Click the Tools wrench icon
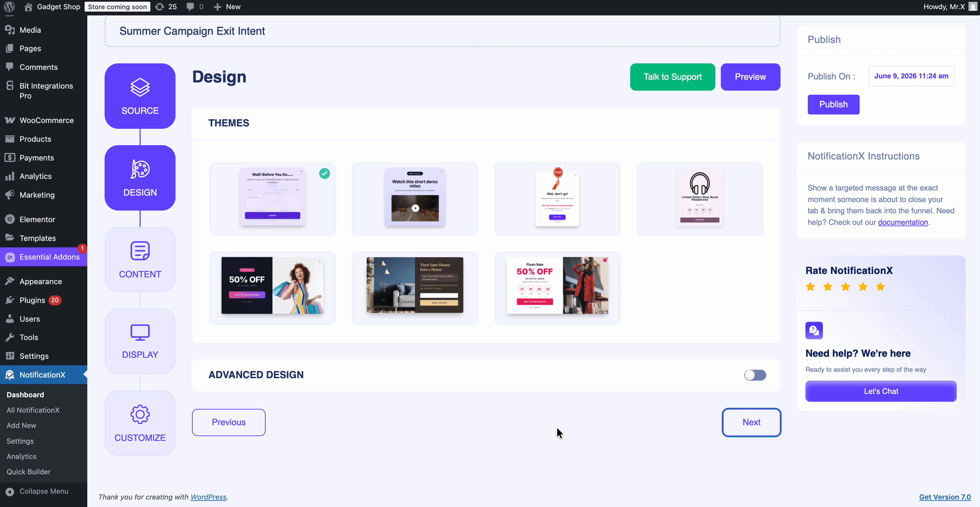980x507 pixels. [10, 337]
